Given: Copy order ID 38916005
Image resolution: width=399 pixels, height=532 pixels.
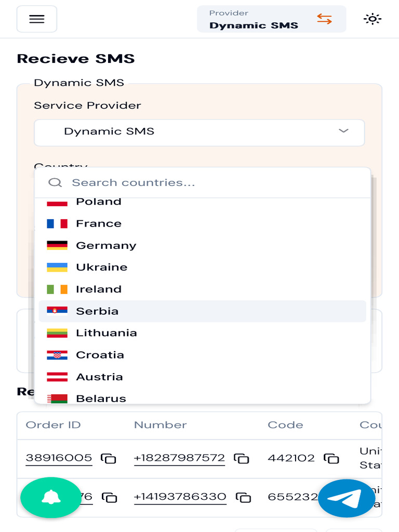Looking at the screenshot, I should pos(108,459).
